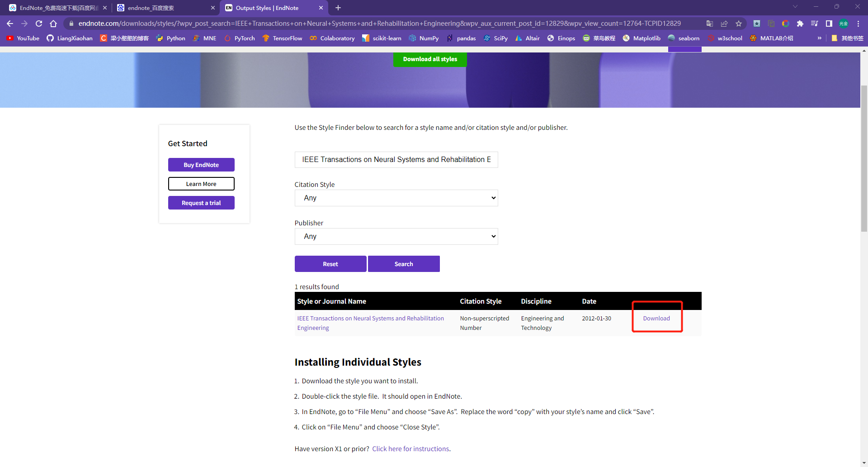Open the w3school bookmark
Screen dimensions: 868x467
(x=725, y=38)
